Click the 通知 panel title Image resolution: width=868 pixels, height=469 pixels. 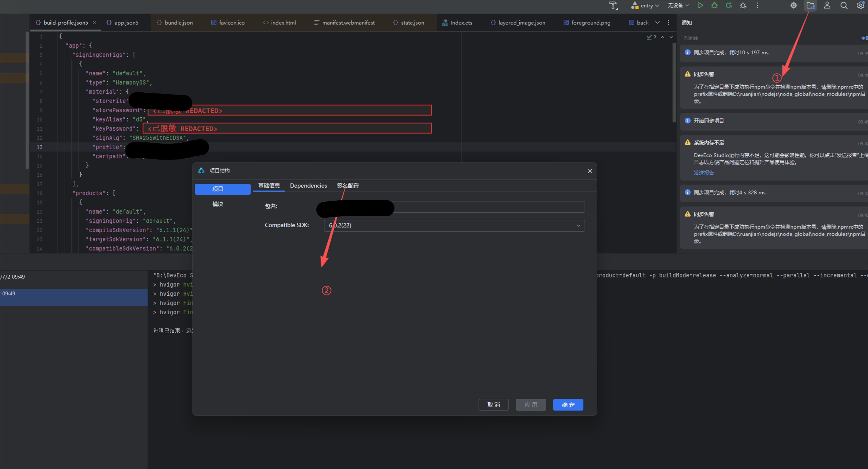(x=686, y=23)
